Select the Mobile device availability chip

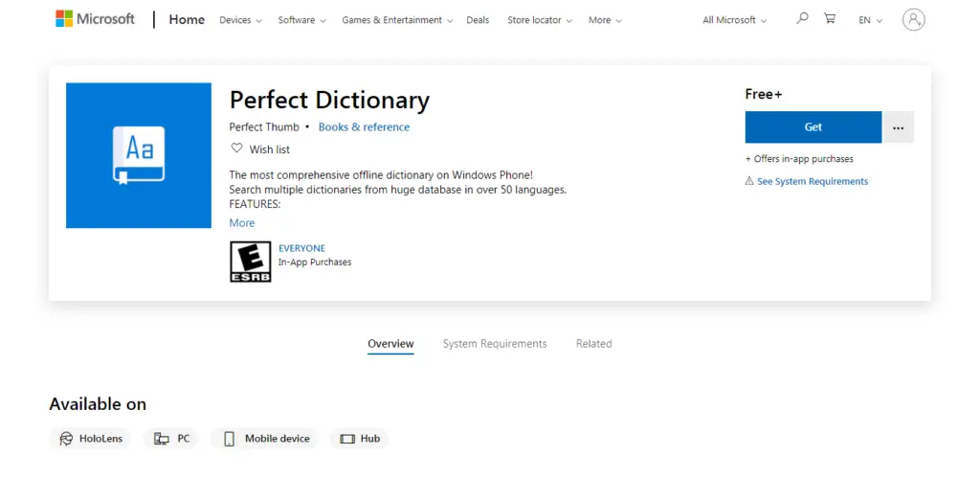[264, 439]
